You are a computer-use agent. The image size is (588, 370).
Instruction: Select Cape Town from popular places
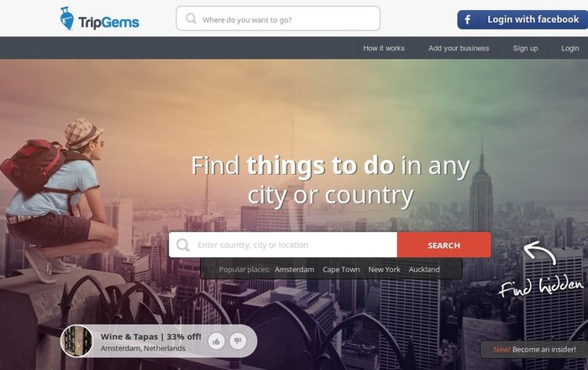coord(341,269)
